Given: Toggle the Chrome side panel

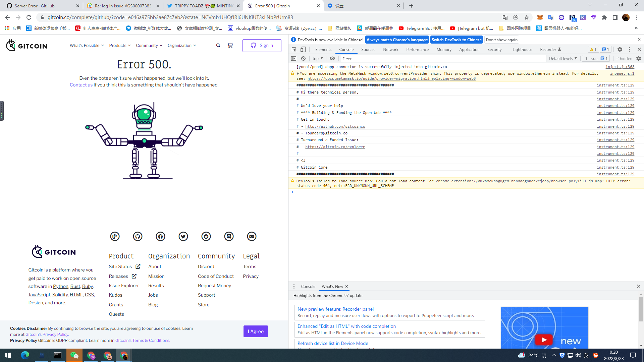Looking at the screenshot, I should 615,17.
